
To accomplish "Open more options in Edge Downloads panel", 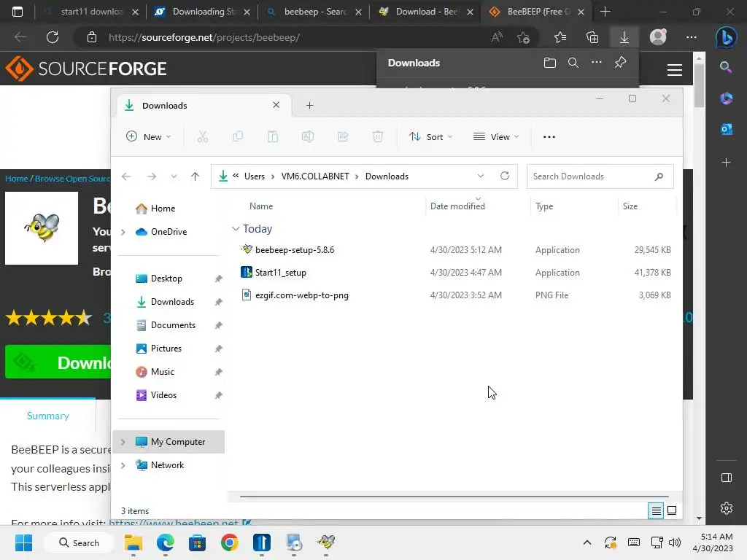I will click(x=597, y=63).
